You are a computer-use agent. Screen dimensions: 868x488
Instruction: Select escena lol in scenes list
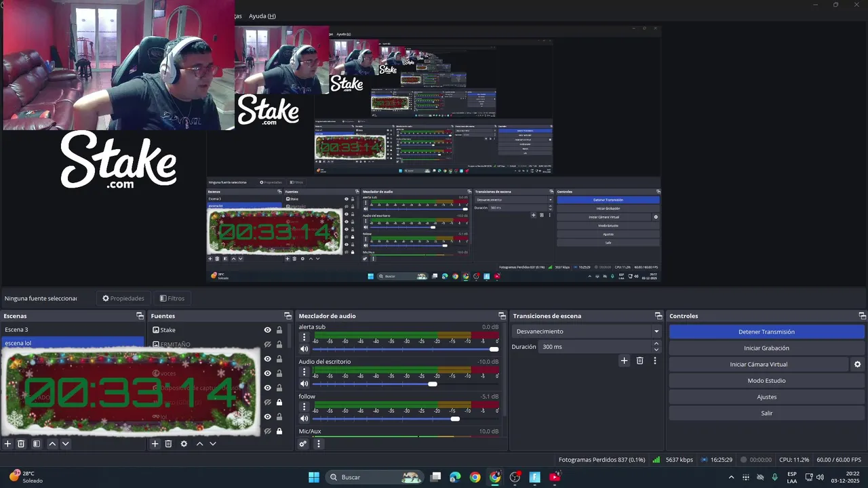(72, 343)
